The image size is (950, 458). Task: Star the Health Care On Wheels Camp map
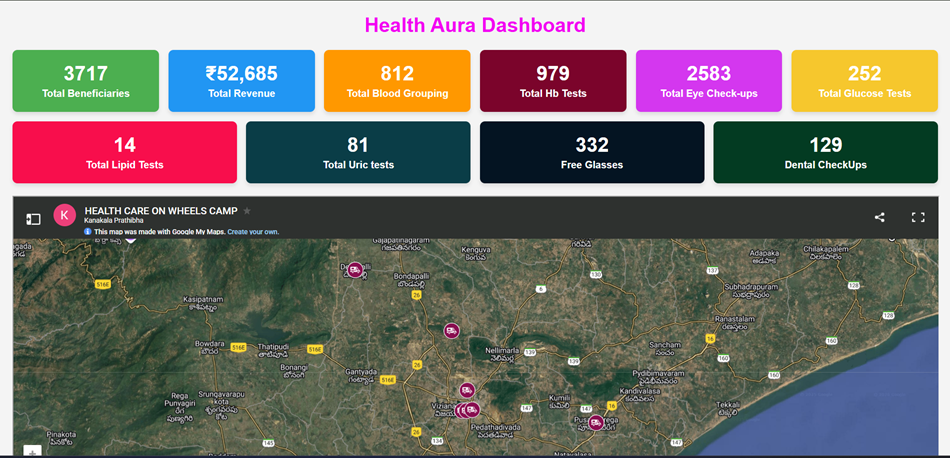click(247, 211)
